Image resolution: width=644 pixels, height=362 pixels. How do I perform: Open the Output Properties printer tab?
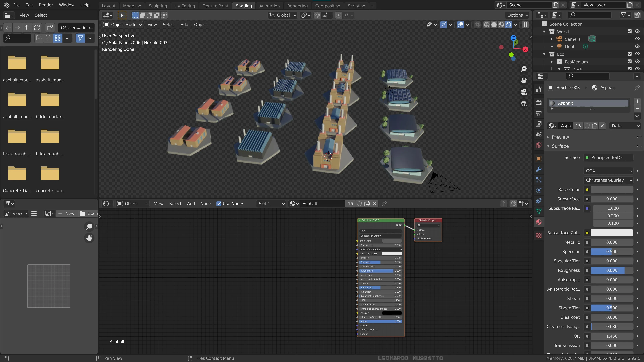[539, 113]
